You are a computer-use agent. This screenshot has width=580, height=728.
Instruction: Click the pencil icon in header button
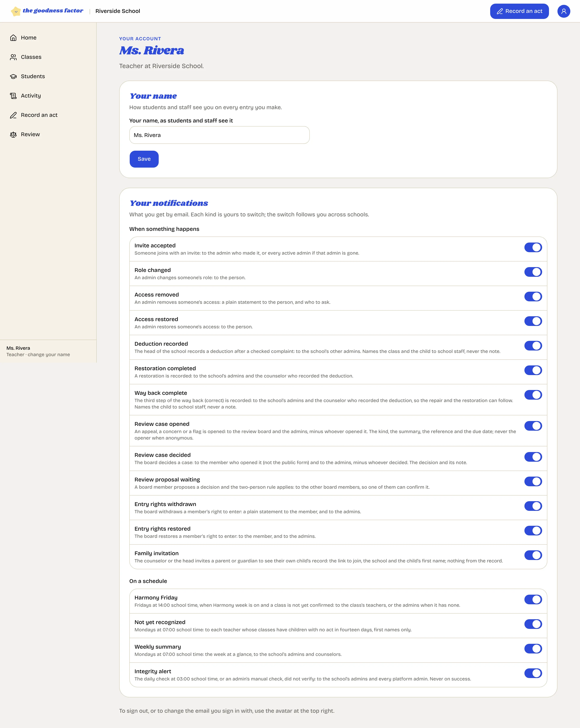(500, 11)
